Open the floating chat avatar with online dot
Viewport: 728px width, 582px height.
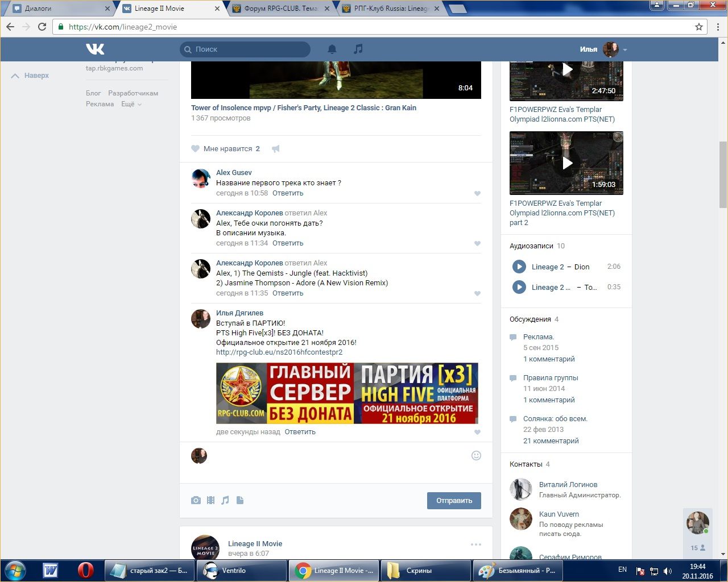(698, 523)
